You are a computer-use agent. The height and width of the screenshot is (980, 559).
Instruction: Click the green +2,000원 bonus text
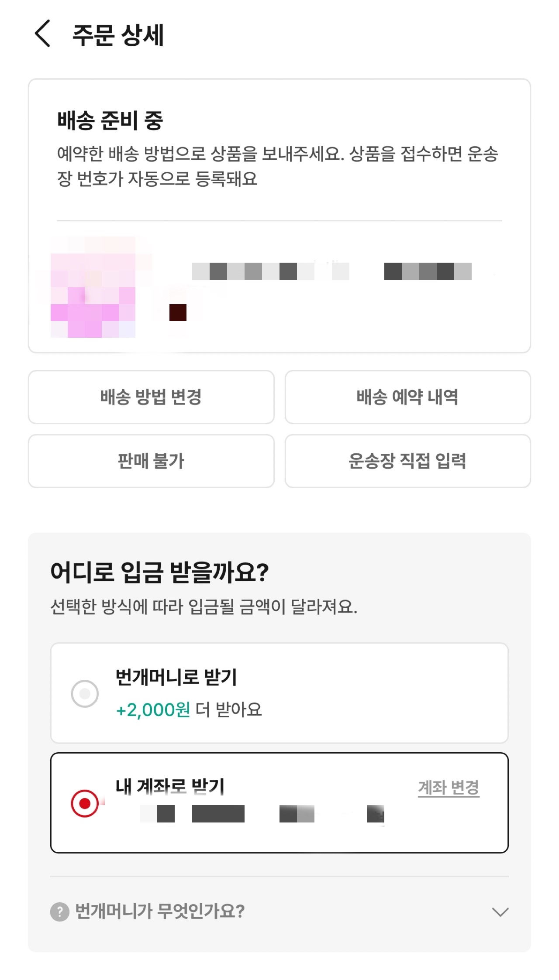pos(153,710)
